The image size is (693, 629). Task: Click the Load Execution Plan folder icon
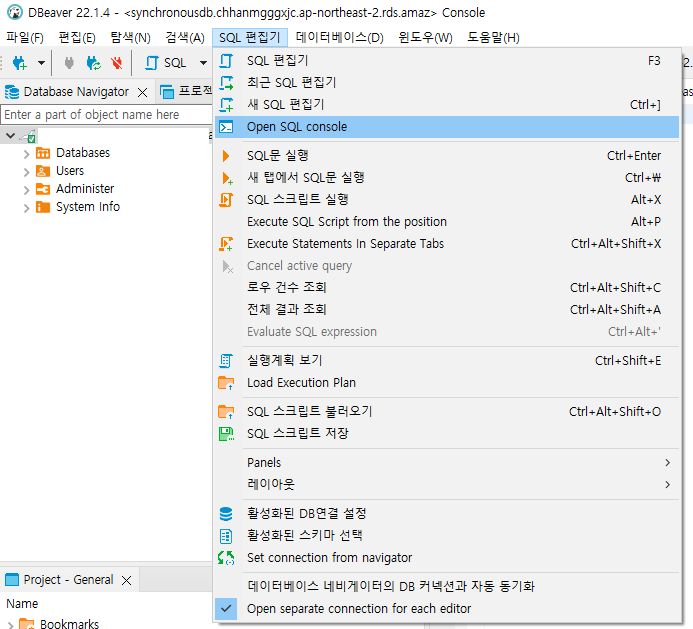click(x=226, y=383)
